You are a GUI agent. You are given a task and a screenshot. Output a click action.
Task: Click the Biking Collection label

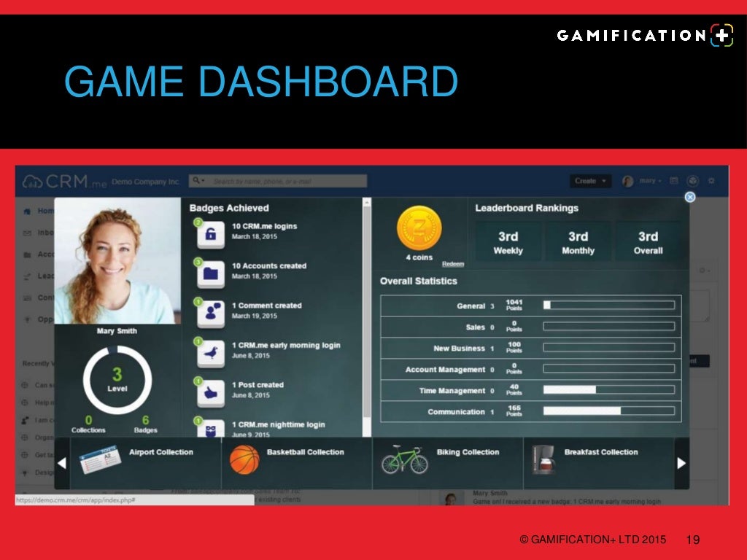point(468,452)
